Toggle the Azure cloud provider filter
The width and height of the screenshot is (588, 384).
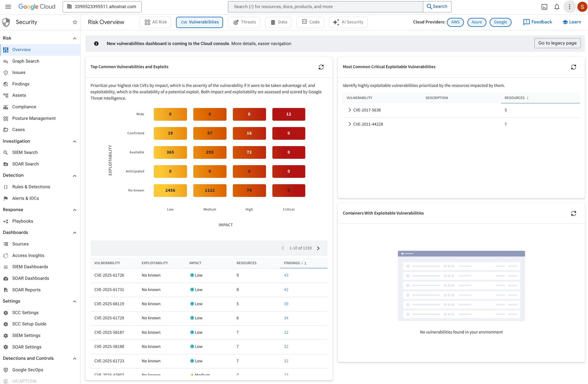point(476,22)
